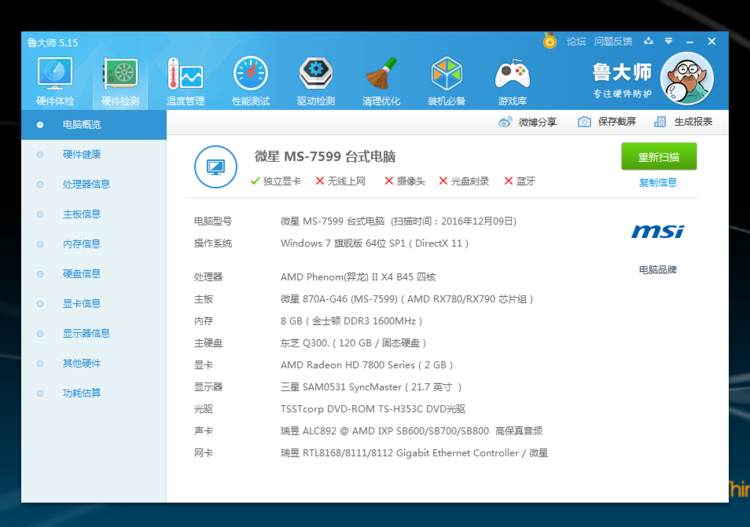Viewport: 750px width, 527px height.
Task: Click the 清理优化 broom icon
Action: [381, 76]
